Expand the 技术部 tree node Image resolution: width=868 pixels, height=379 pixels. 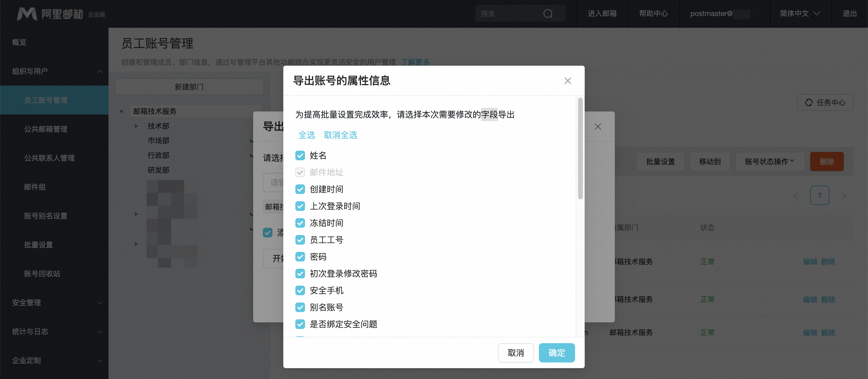(137, 126)
